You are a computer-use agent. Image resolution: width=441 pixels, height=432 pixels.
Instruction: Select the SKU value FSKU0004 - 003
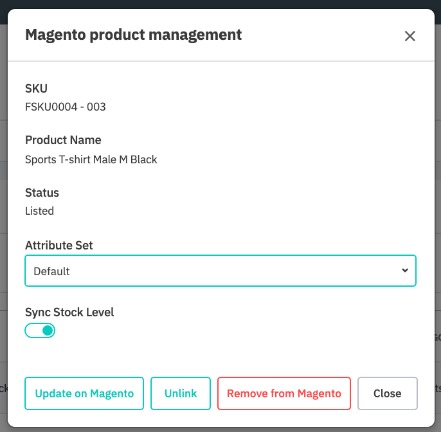click(x=65, y=107)
